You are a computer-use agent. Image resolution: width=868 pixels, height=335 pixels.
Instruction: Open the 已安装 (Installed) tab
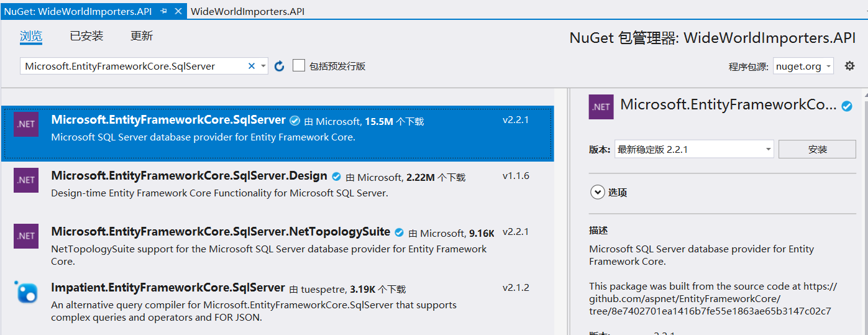click(x=86, y=36)
